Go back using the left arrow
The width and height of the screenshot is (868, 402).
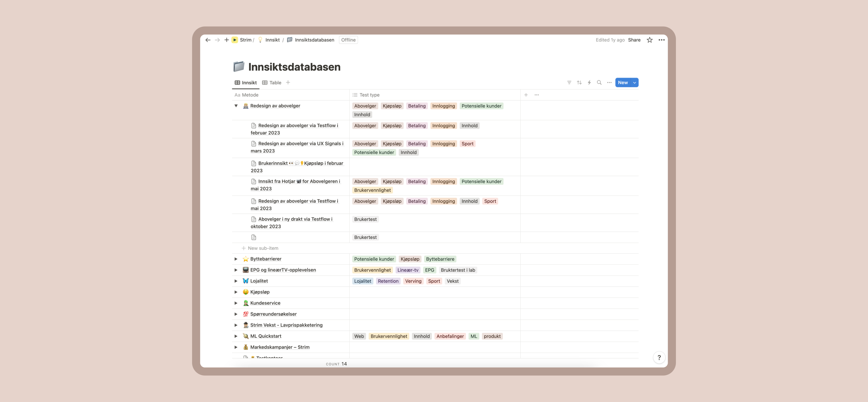pyautogui.click(x=208, y=40)
